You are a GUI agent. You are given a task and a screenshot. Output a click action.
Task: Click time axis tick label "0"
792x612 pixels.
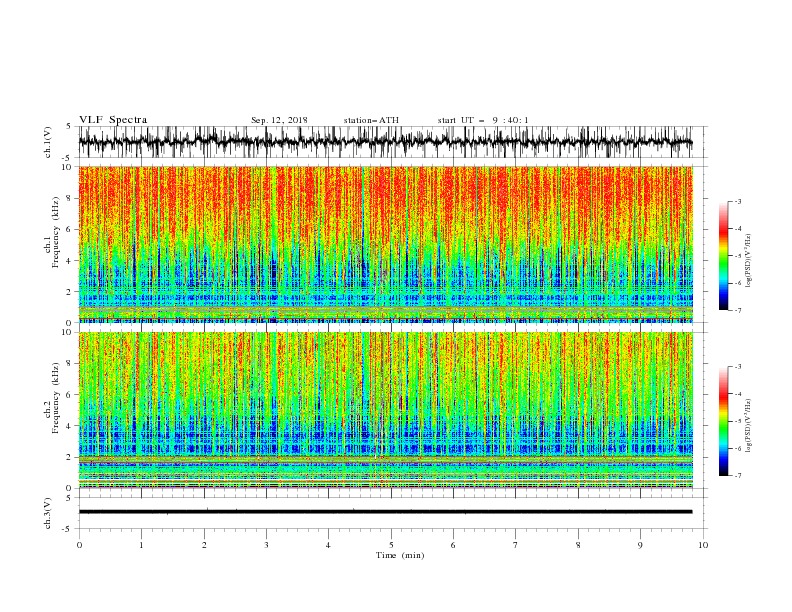pos(79,545)
